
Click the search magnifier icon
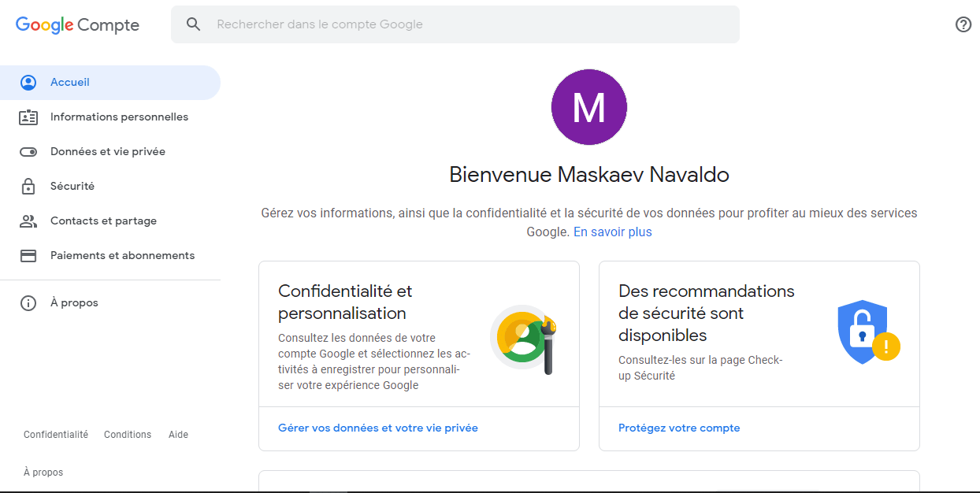pyautogui.click(x=194, y=24)
